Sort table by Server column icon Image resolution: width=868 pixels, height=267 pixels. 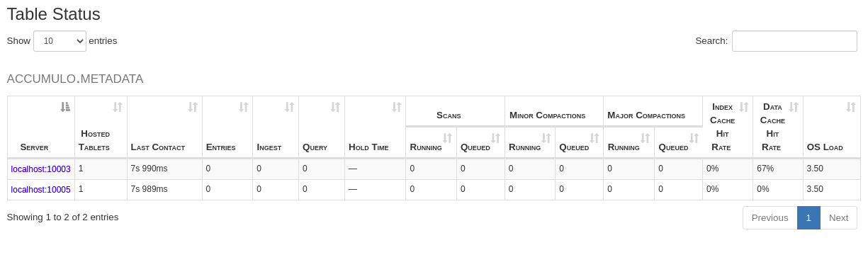(65, 107)
